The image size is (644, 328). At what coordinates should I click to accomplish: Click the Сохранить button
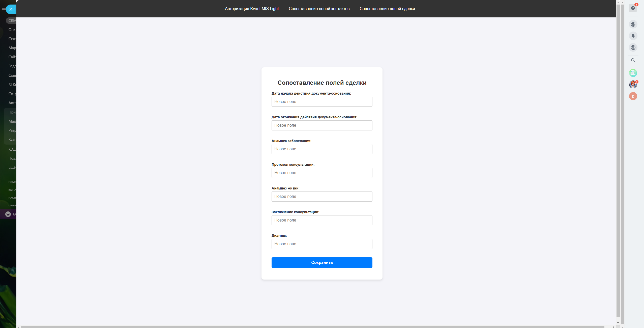pos(322,262)
